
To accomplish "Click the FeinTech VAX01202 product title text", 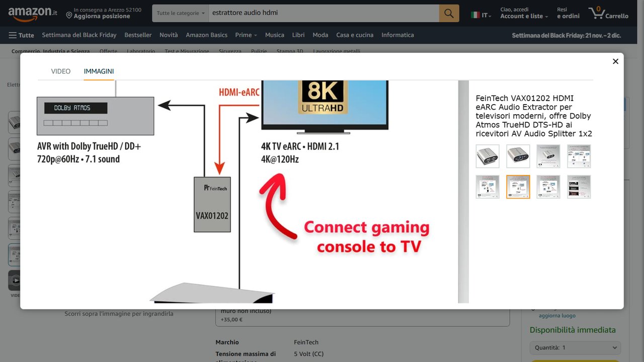I will (533, 116).
